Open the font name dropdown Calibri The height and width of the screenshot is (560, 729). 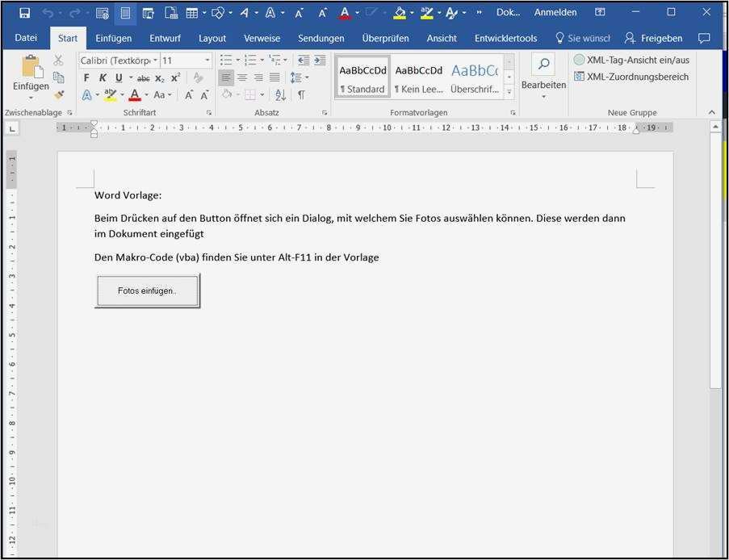155,61
